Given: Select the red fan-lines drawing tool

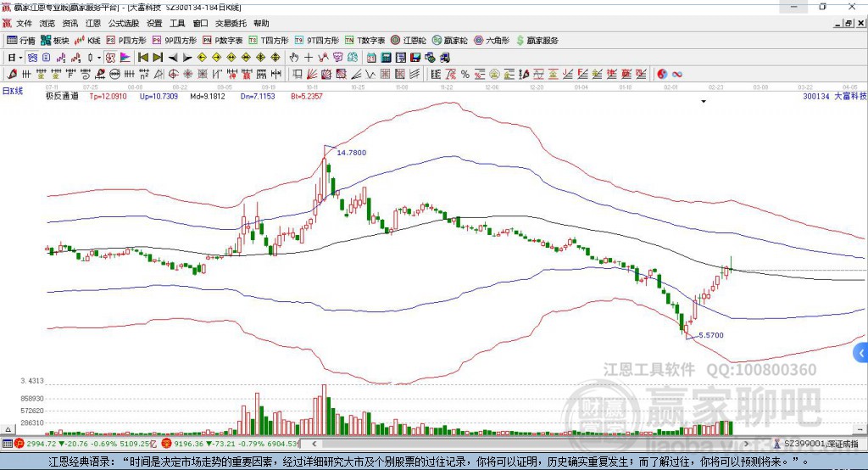Looking at the screenshot, I should tap(312, 75).
